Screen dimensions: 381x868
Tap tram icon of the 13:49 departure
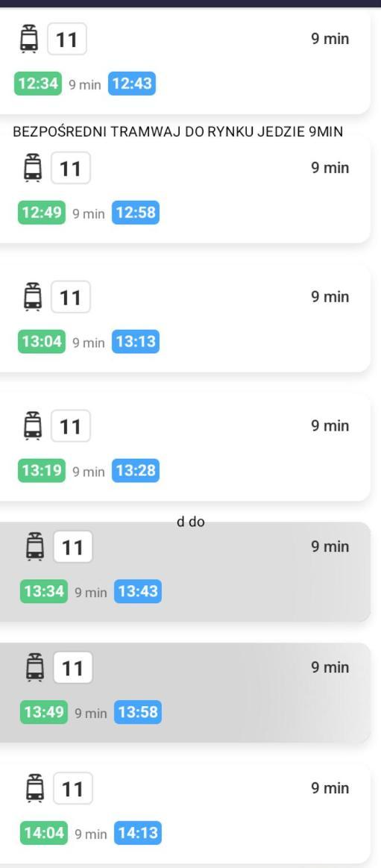(35, 667)
